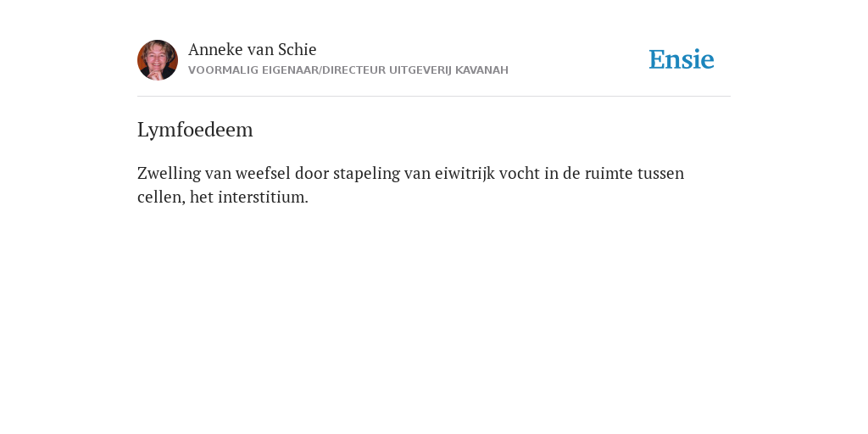Open the Ensie logo link

click(682, 59)
